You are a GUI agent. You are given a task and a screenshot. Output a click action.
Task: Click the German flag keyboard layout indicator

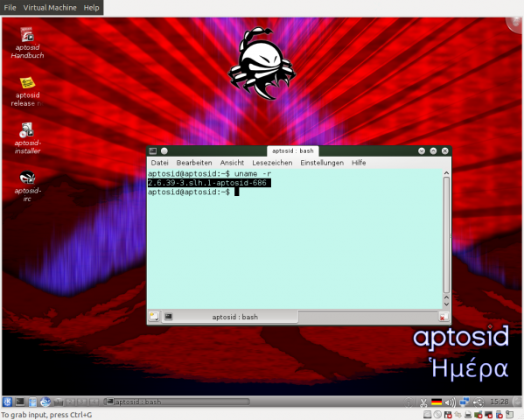click(x=437, y=402)
